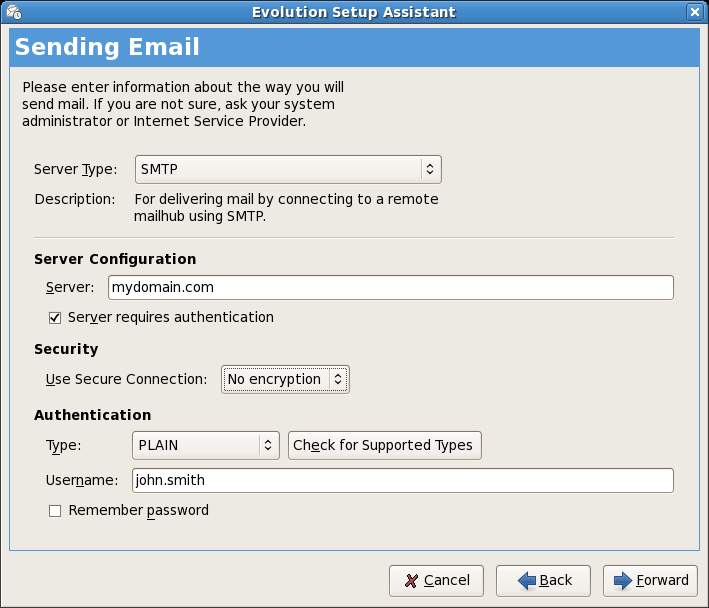Viewport: 709px width, 608px height.
Task: Click the Username label text
Action: [82, 481]
